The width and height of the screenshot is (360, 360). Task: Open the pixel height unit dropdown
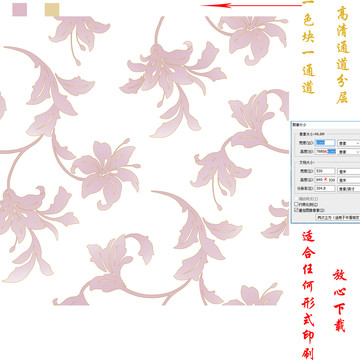[349, 152]
